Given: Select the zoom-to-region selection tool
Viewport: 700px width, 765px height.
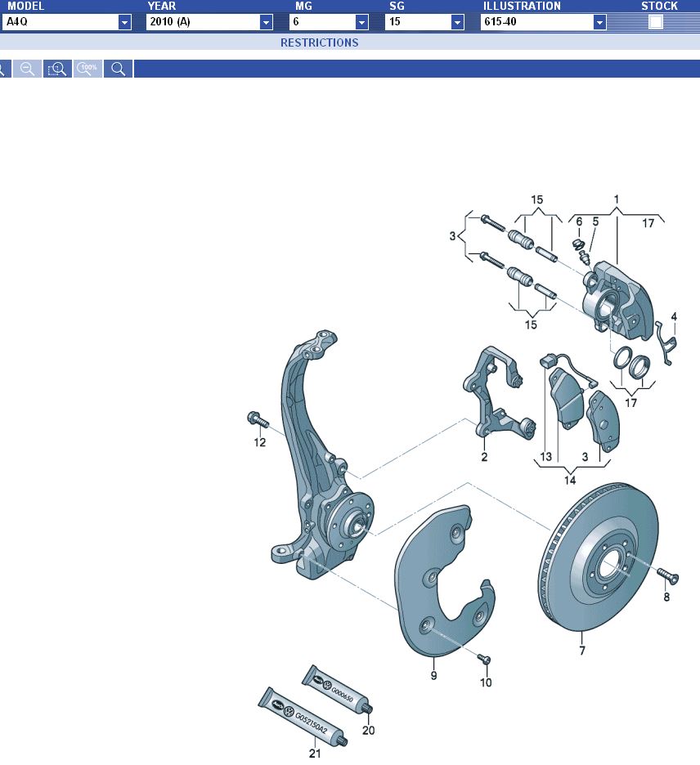Looking at the screenshot, I should tap(57, 69).
